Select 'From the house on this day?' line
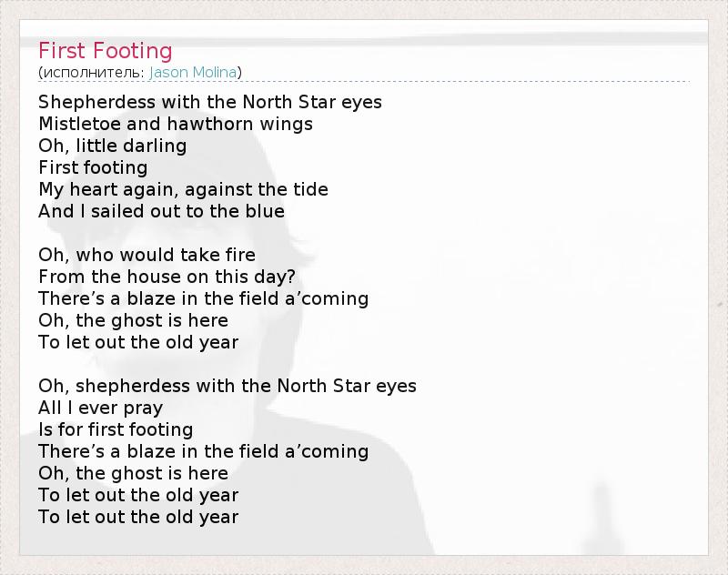Viewport: 728px width, 575px height. pyautogui.click(x=167, y=277)
